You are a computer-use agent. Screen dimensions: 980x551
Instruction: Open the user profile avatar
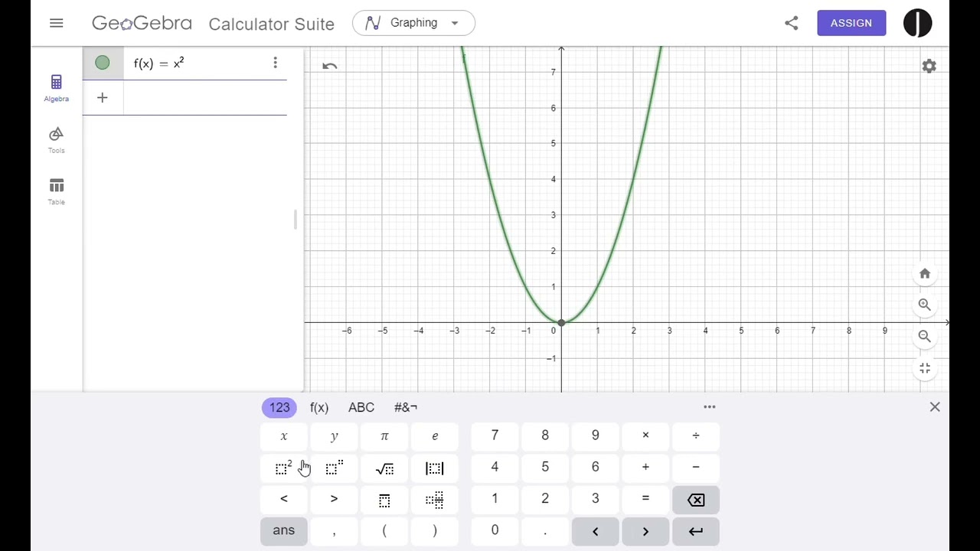click(x=917, y=23)
